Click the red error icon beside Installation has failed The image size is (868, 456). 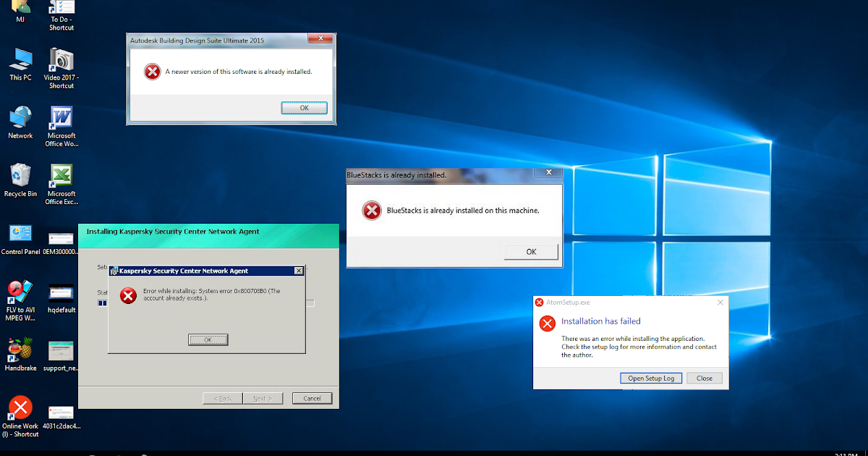[547, 324]
